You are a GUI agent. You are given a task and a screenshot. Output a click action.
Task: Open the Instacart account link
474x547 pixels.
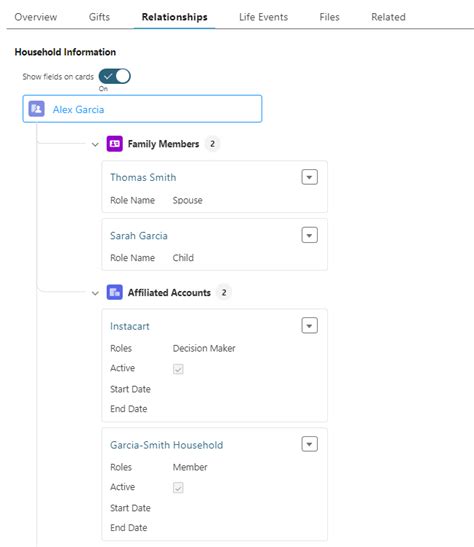coord(130,326)
